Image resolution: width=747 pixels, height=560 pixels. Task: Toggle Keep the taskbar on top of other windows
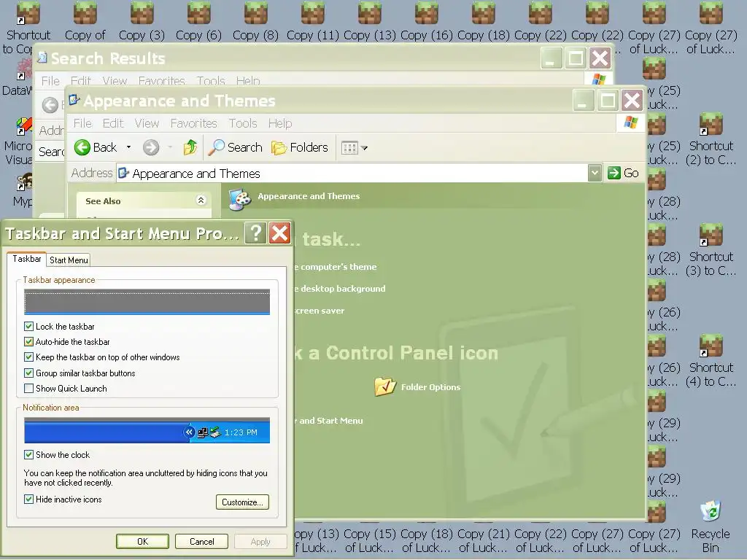pos(28,357)
